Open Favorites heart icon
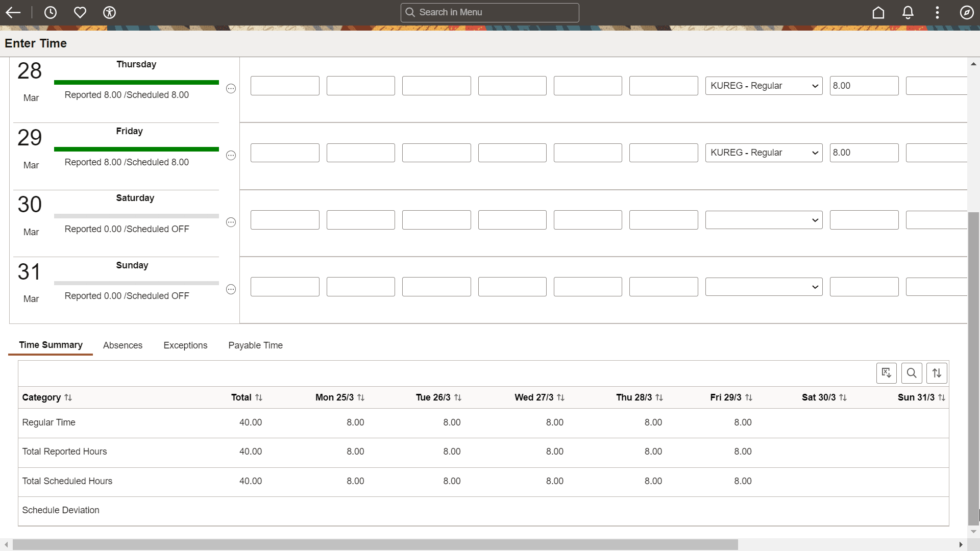This screenshot has height=551, width=980. point(80,12)
